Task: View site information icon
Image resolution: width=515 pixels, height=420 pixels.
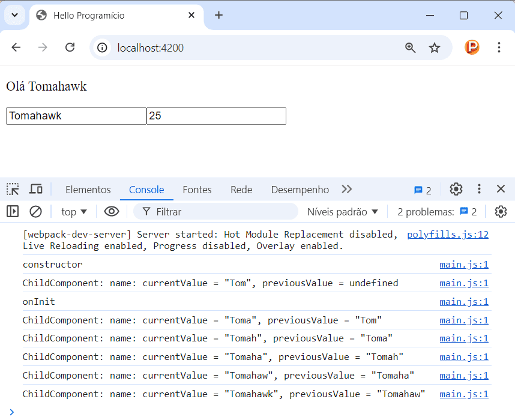Action: pyautogui.click(x=102, y=48)
